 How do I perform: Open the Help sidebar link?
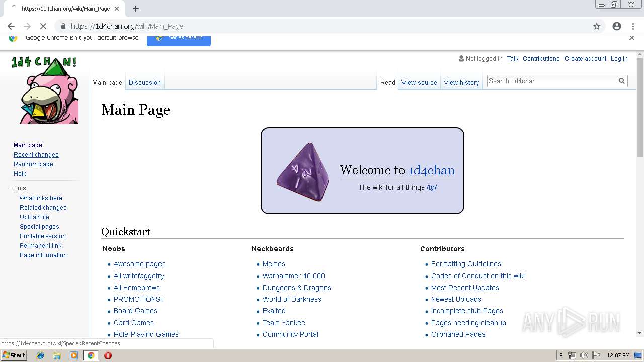click(x=20, y=174)
